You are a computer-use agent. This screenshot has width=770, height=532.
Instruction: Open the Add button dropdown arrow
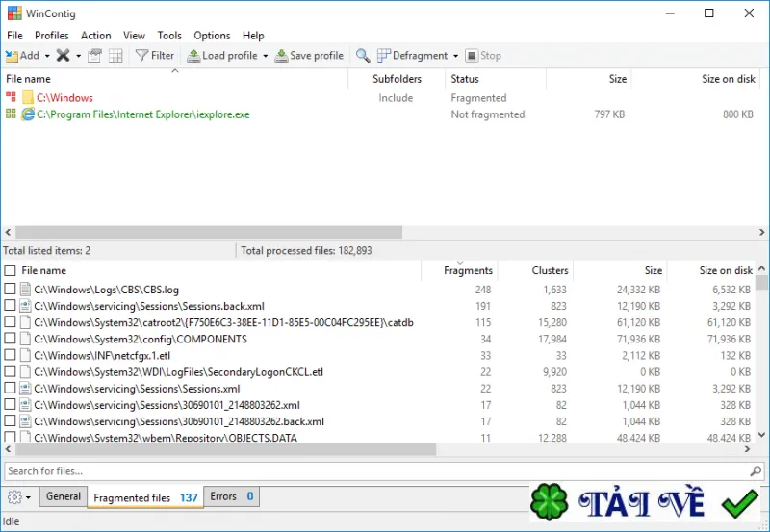[x=47, y=56]
